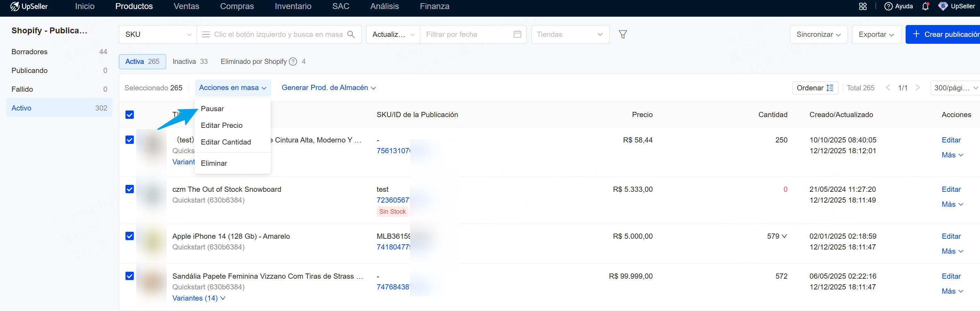
Task: Open the Finanza nav item
Action: pyautogui.click(x=434, y=7)
